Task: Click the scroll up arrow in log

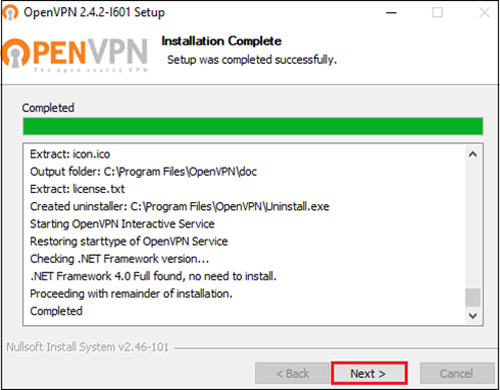Action: pos(473,154)
